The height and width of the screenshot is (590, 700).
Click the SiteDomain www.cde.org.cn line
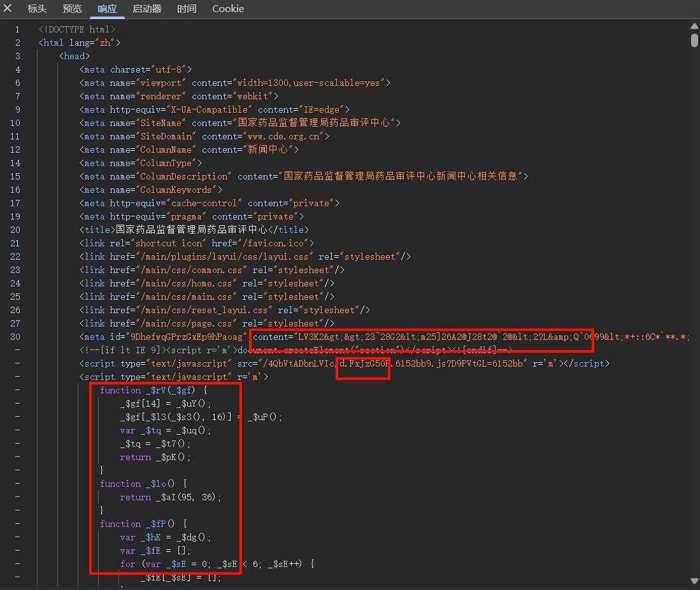[204, 136]
